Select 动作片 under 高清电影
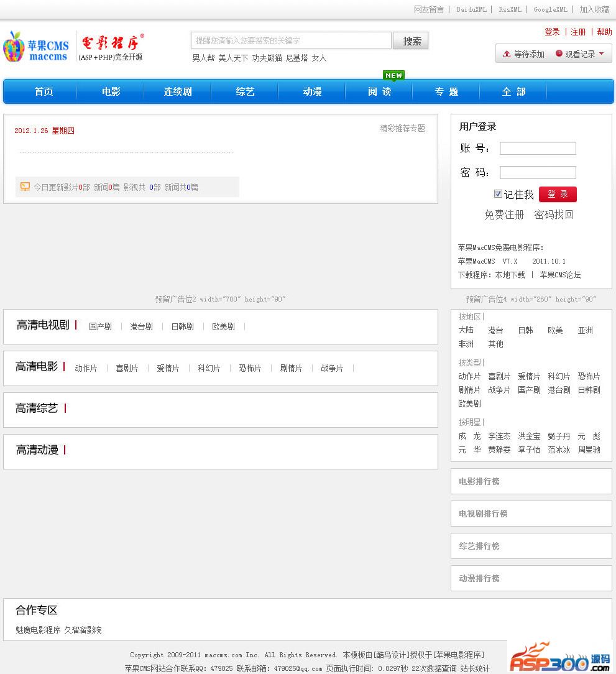The height and width of the screenshot is (674, 616). (86, 368)
